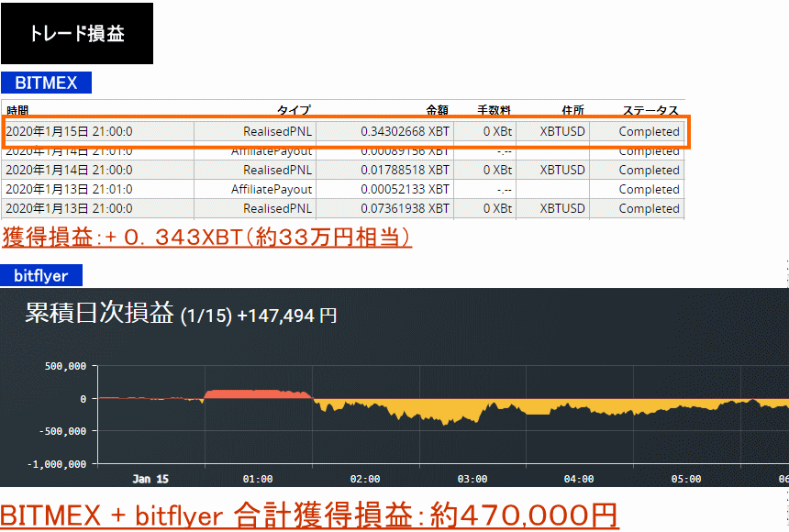
Task: Click the ステータス column header
Action: 650,111
